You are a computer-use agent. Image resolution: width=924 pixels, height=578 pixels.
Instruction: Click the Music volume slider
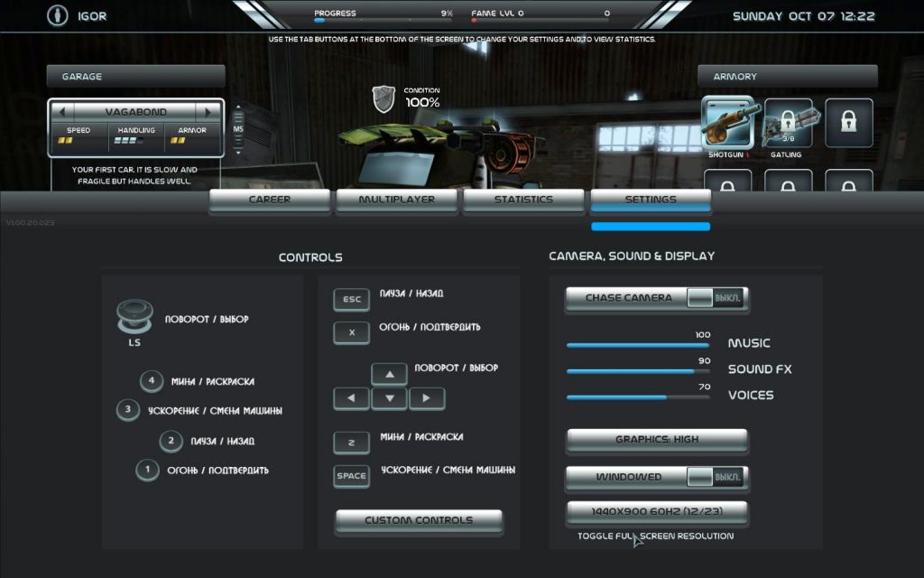(x=638, y=344)
